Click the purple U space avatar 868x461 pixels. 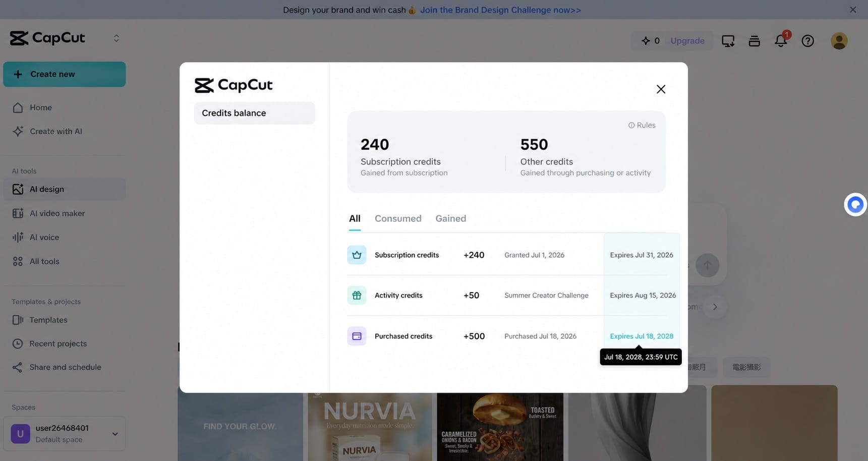(x=21, y=434)
